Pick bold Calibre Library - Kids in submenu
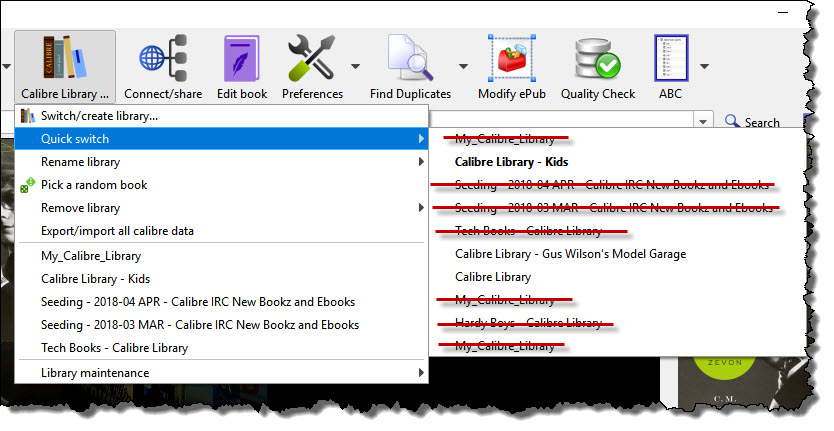 click(x=617, y=162)
